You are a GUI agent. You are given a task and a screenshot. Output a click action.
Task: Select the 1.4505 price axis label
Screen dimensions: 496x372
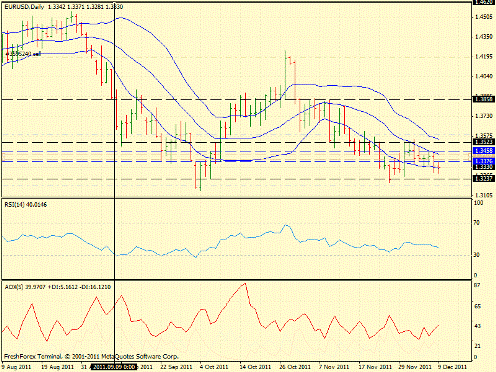(x=484, y=17)
